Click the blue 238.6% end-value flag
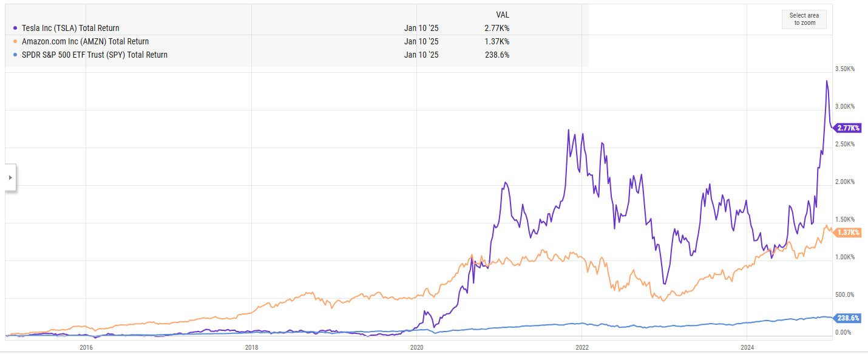The width and height of the screenshot is (868, 354). point(847,318)
